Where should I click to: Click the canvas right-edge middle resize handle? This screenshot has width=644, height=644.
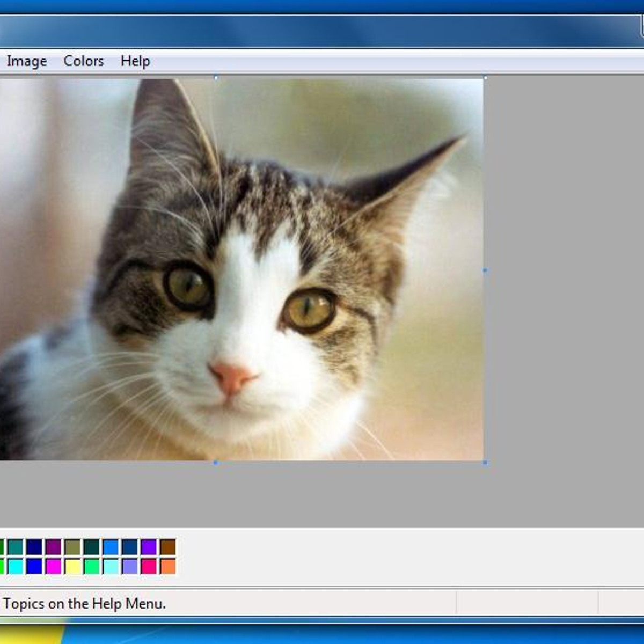(485, 270)
